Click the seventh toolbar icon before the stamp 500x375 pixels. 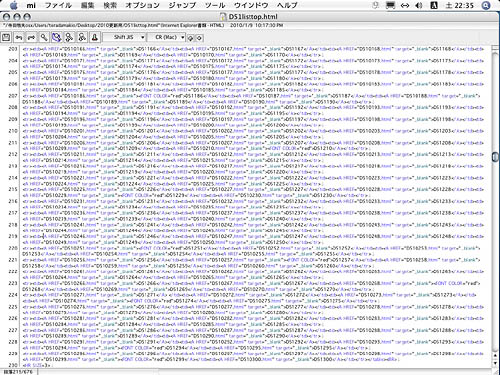82,37
